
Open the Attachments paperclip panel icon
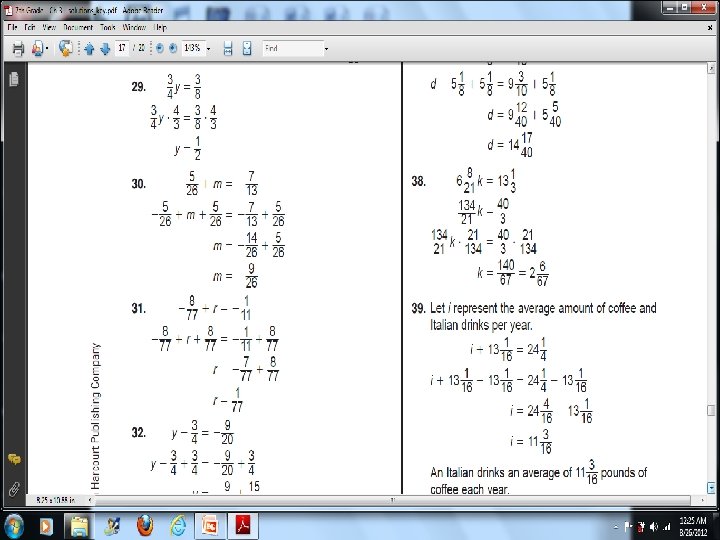pos(14,489)
